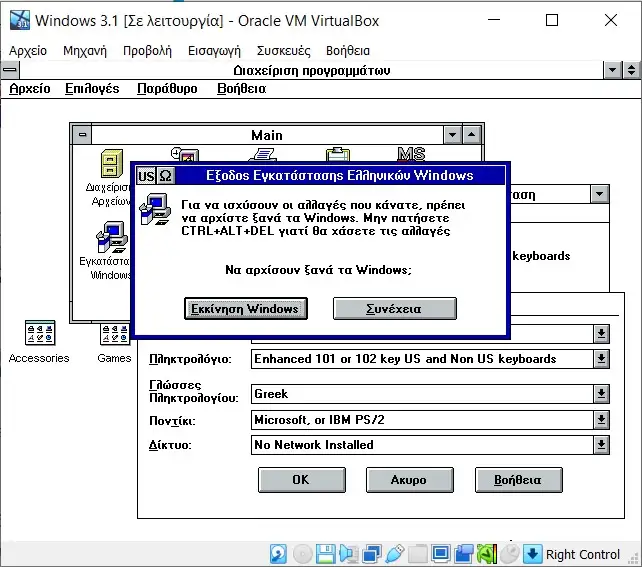Click the No Network Installed field
The image size is (642, 567).
422,445
